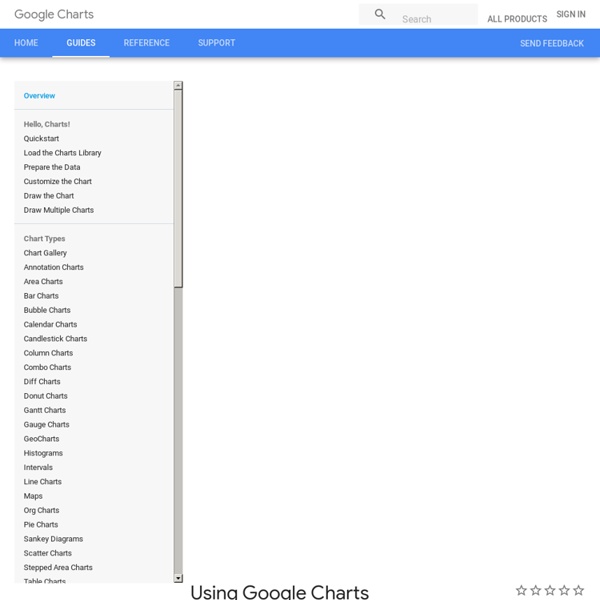
Task: Open Pie Charts in sidebar
Action: [x=41, y=525]
